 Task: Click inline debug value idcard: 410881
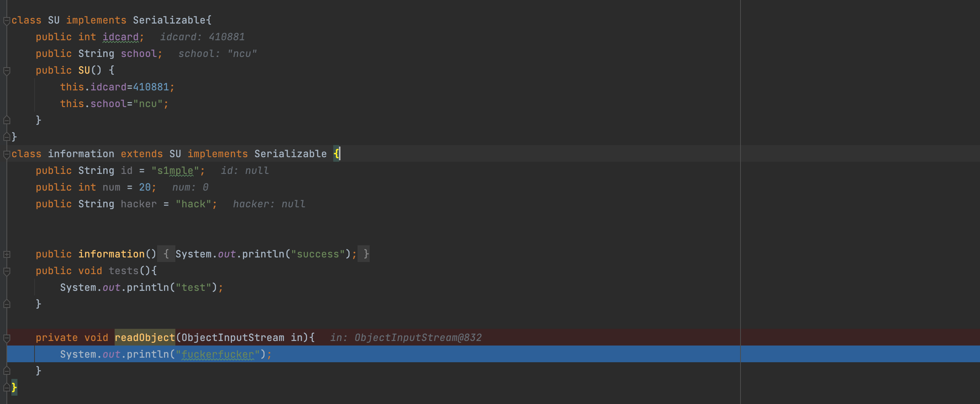(x=202, y=37)
